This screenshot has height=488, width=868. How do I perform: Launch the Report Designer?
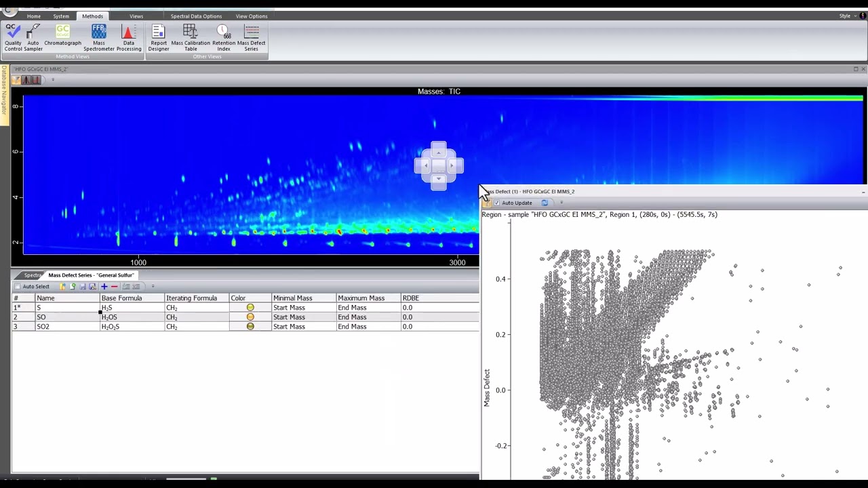point(159,38)
